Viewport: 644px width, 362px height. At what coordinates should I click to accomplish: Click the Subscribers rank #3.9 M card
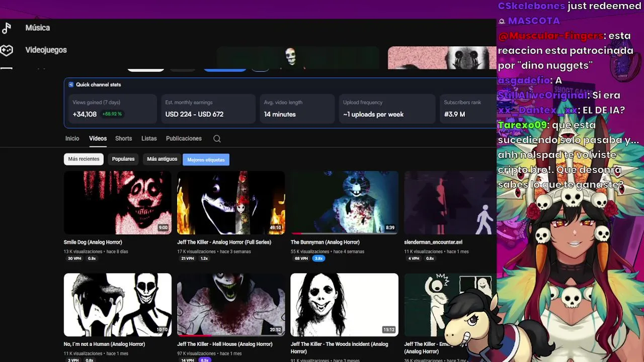(x=467, y=109)
